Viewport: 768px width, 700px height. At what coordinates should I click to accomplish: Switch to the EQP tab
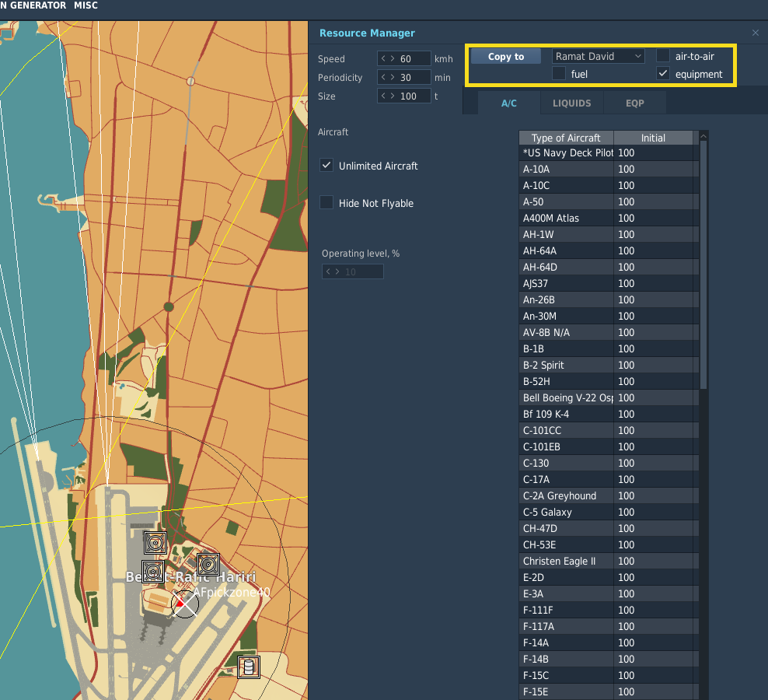pyautogui.click(x=635, y=103)
